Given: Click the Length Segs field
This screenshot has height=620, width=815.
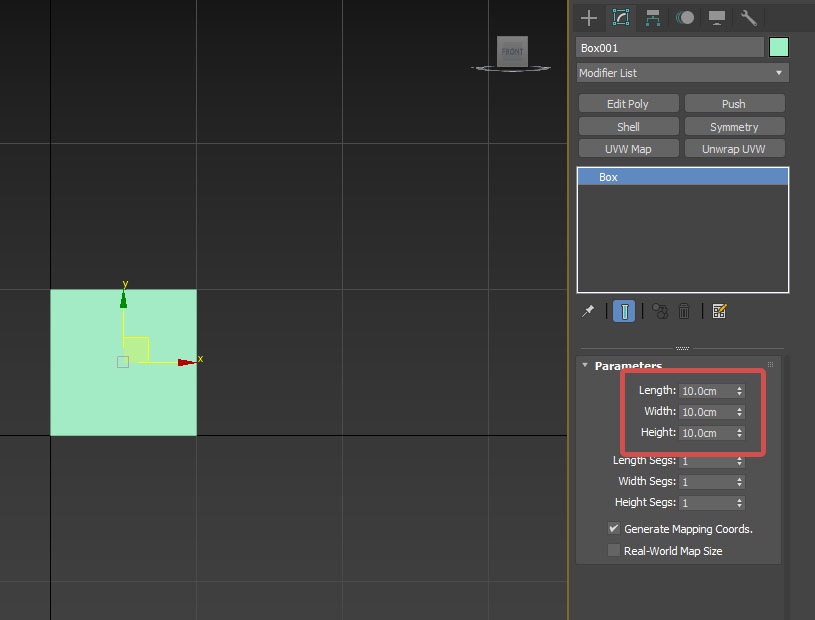Looking at the screenshot, I should coord(706,461).
